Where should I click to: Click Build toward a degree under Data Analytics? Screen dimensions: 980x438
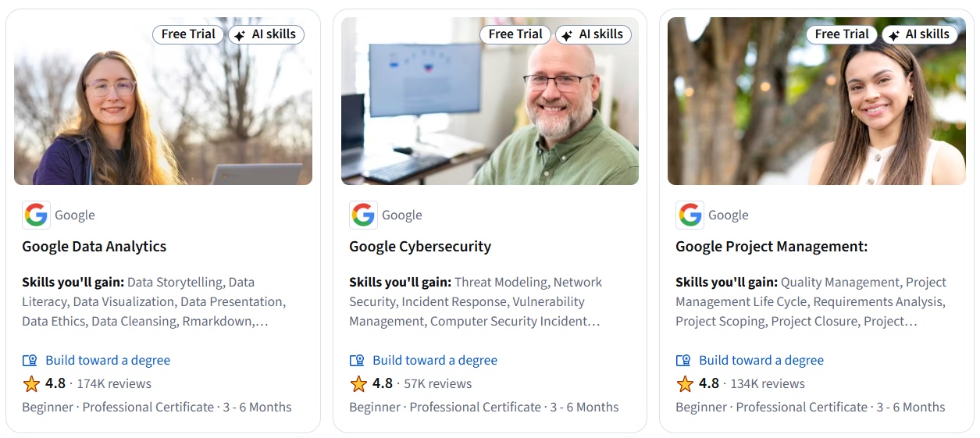click(x=108, y=361)
